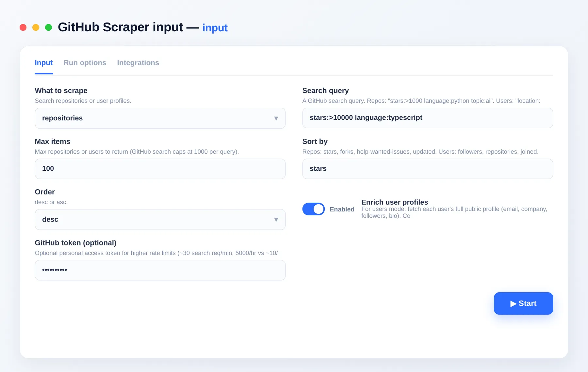Click the hint starting 'Max repositories or users'
The width and height of the screenshot is (588, 372).
(x=137, y=152)
